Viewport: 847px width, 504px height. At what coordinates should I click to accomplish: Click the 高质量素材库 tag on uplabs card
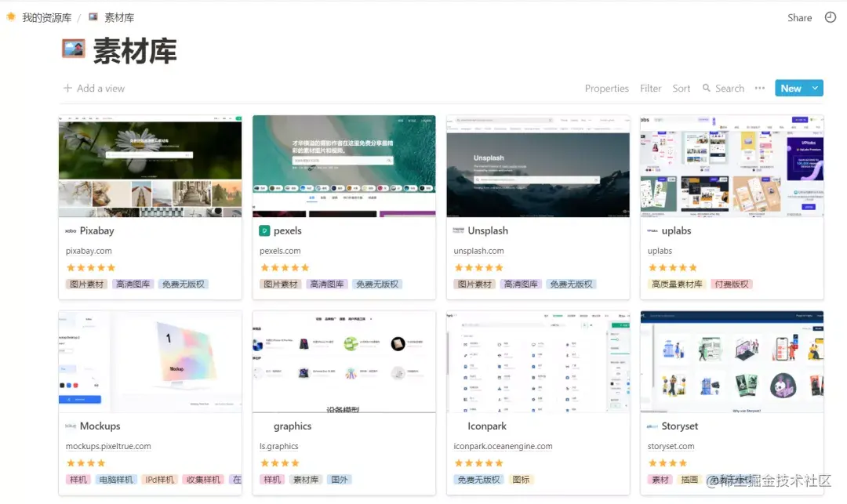coord(677,285)
